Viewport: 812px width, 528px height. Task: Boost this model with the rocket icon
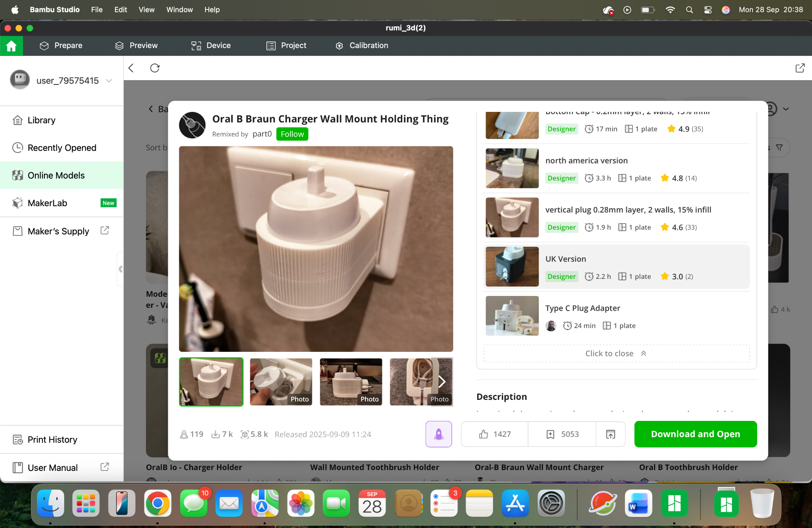pos(439,434)
